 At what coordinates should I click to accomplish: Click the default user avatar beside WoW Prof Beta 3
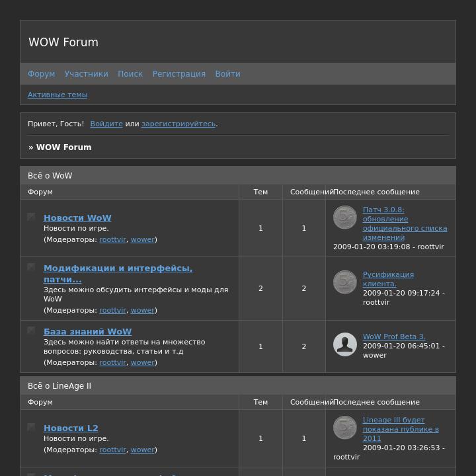pyautogui.click(x=344, y=344)
